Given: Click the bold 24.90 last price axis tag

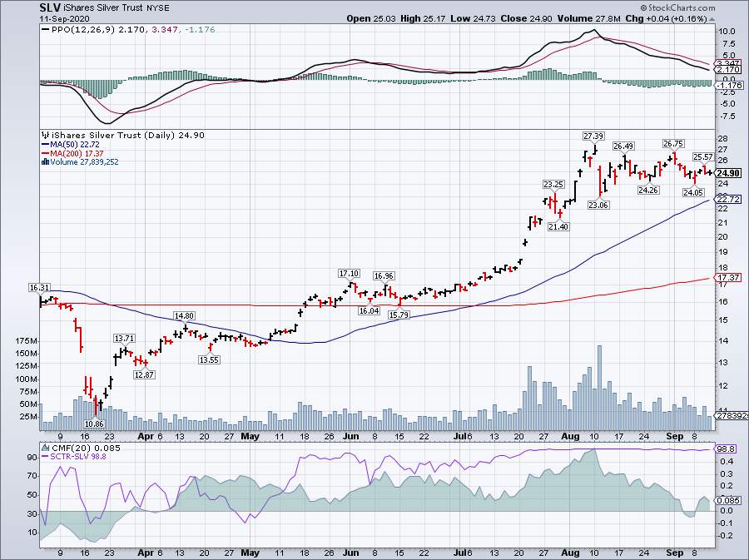Looking at the screenshot, I should 729,173.
